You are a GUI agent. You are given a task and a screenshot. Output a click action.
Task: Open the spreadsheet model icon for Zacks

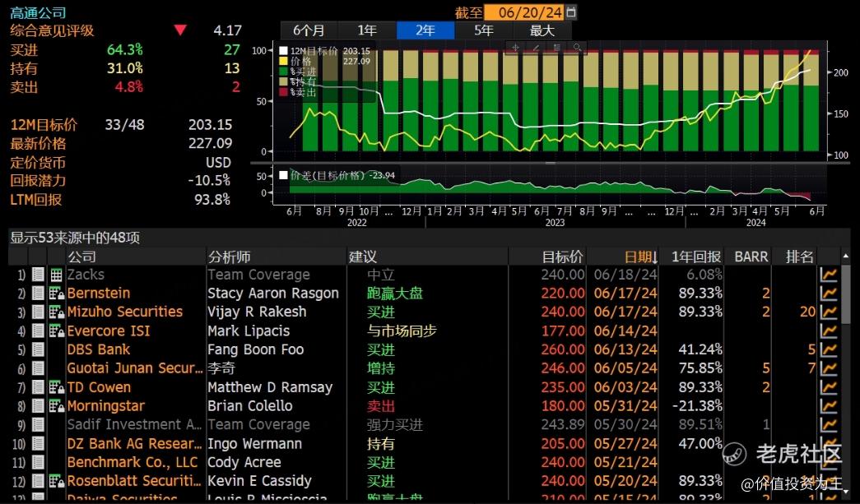[x=56, y=275]
